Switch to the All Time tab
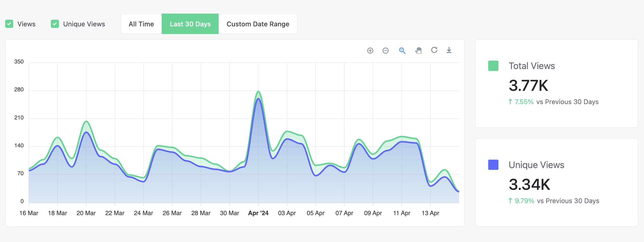The width and height of the screenshot is (644, 242). tap(141, 24)
